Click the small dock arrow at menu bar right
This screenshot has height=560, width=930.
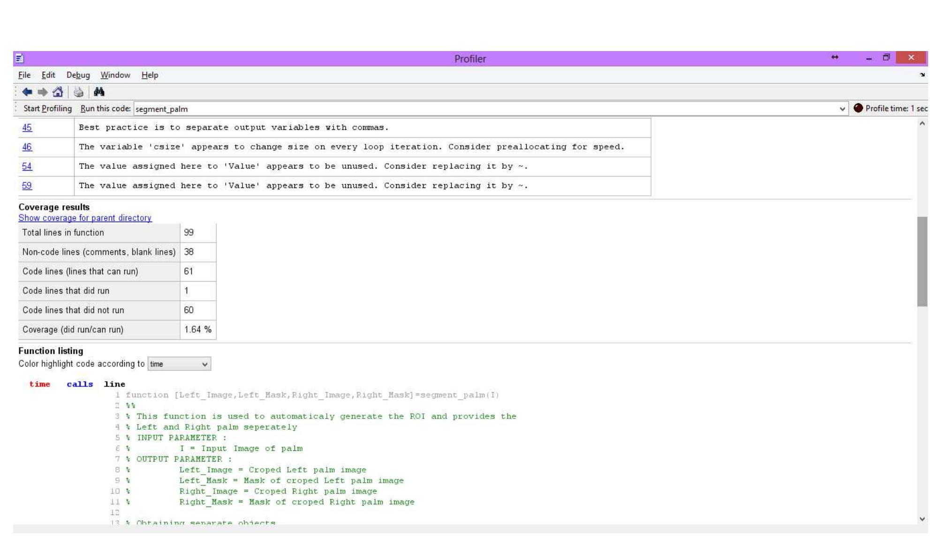pos(922,75)
